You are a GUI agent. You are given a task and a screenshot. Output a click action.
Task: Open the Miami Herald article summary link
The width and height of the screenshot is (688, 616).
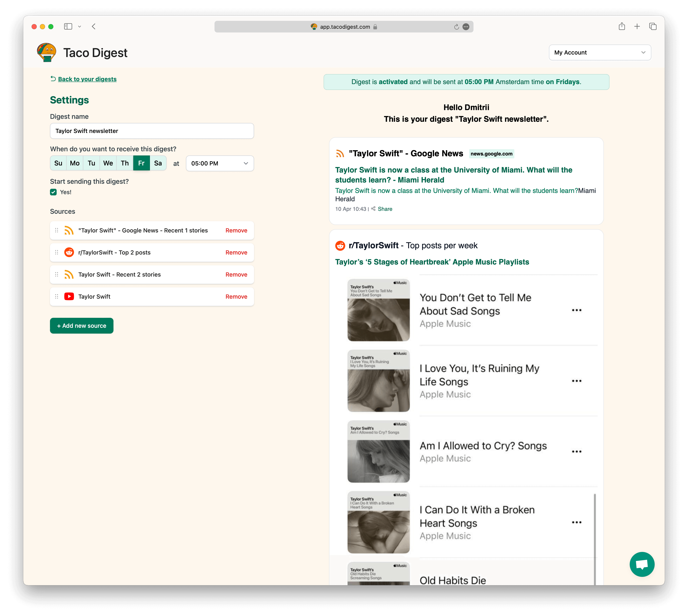point(456,191)
